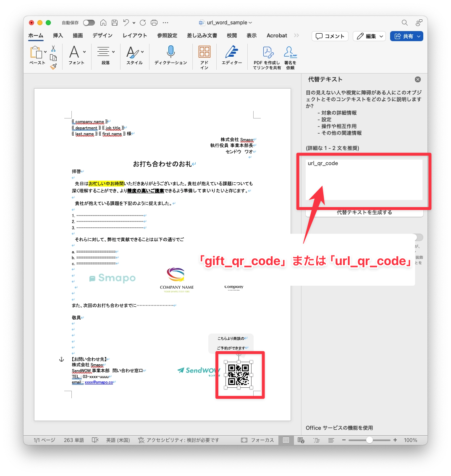
Task: Select the print layout view icon
Action: coord(286,440)
